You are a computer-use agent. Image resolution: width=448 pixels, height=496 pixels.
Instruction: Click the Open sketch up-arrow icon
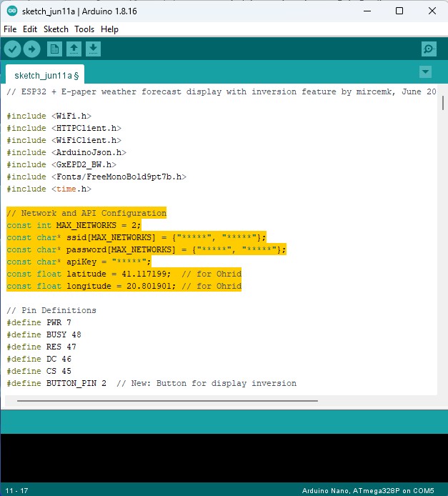point(74,49)
